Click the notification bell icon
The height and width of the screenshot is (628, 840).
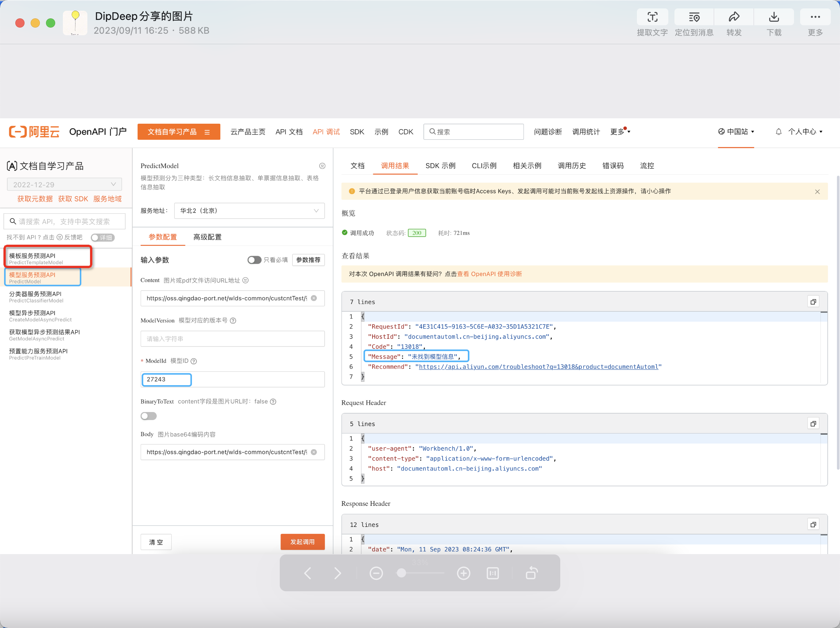[x=778, y=132]
